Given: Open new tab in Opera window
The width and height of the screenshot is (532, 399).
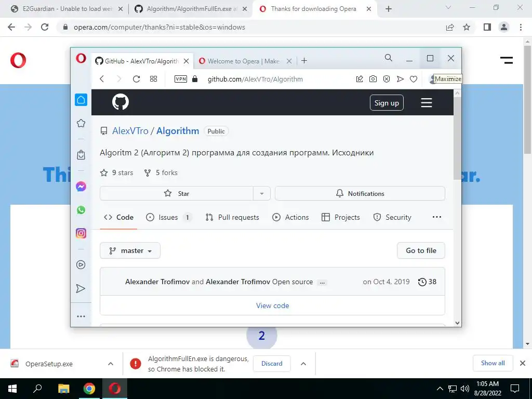Looking at the screenshot, I should (x=304, y=61).
